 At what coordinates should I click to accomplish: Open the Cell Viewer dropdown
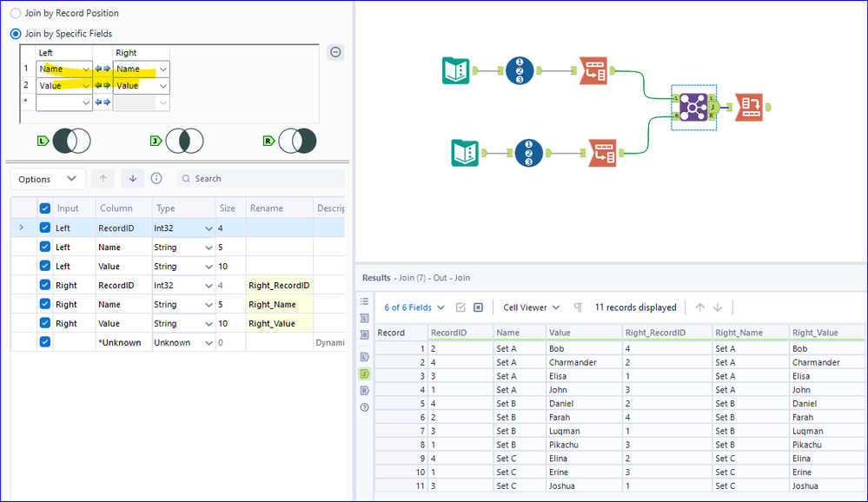pos(532,307)
